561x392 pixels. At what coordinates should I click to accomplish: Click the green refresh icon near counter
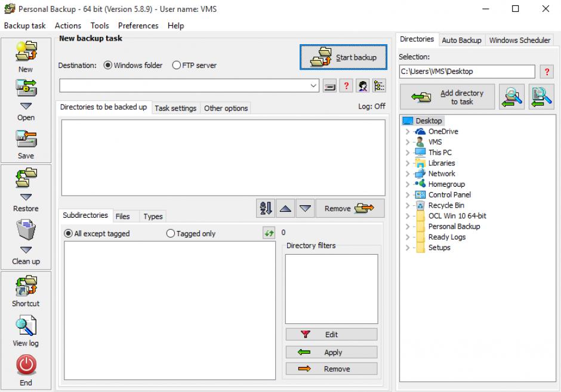click(x=269, y=233)
